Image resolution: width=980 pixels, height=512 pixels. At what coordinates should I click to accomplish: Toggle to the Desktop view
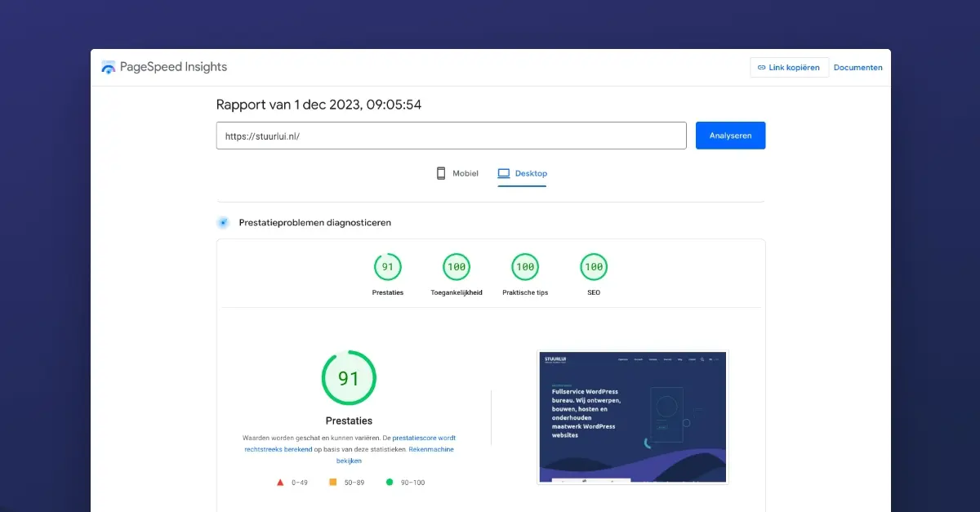523,173
